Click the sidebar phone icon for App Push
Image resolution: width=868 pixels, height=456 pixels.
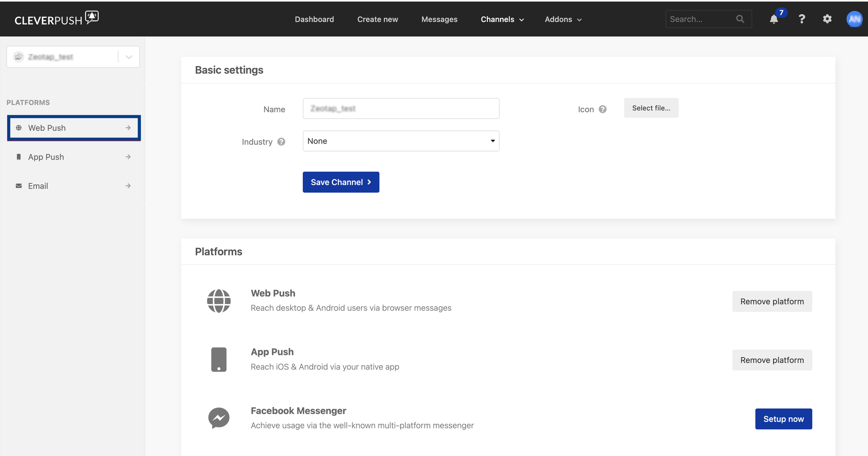pos(19,157)
